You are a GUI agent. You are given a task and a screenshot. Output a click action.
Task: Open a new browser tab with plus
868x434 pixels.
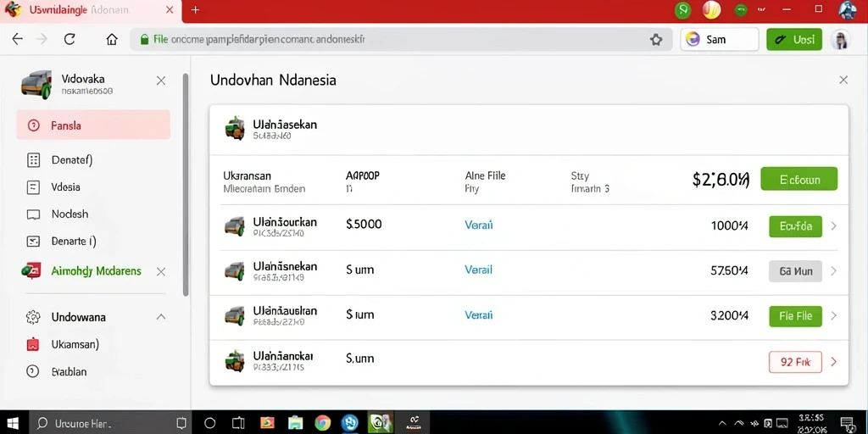tap(195, 9)
